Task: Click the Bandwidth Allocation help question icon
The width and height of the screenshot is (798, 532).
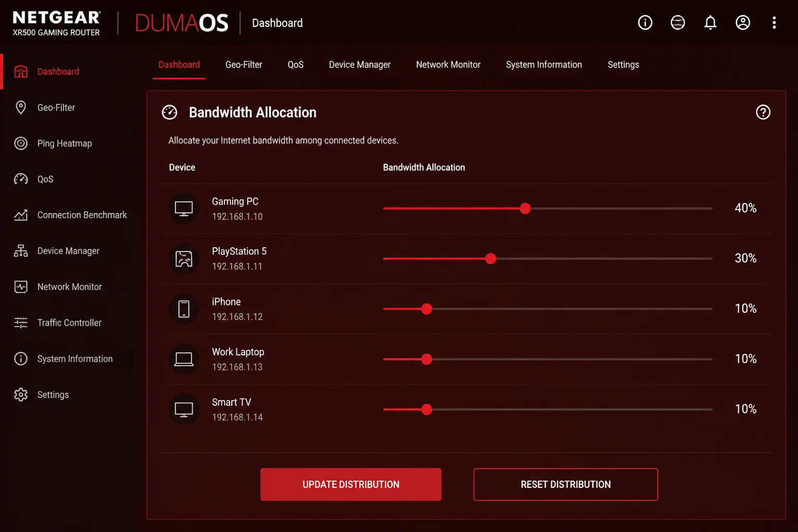Action: [x=763, y=112]
